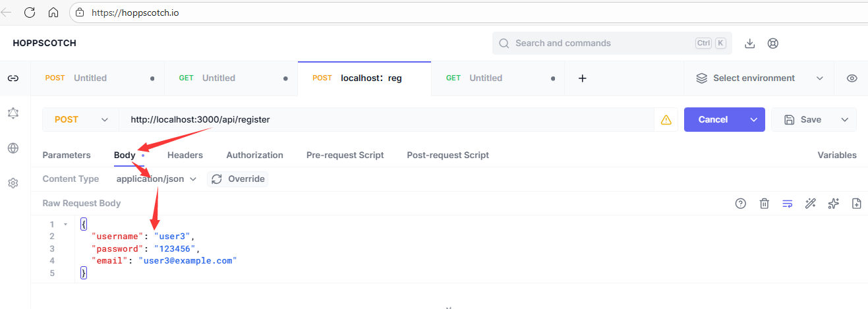The image size is (868, 309).
Task: Reload the browser page
Action: (30, 12)
